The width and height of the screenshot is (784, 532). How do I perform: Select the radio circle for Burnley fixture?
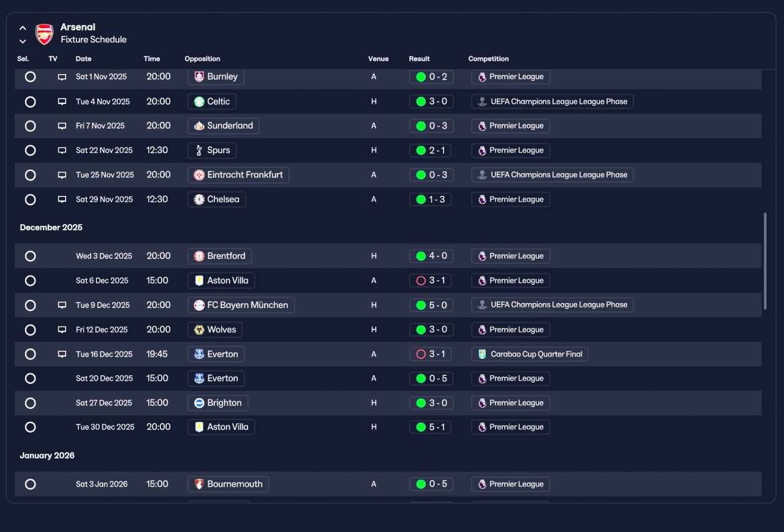pos(30,77)
